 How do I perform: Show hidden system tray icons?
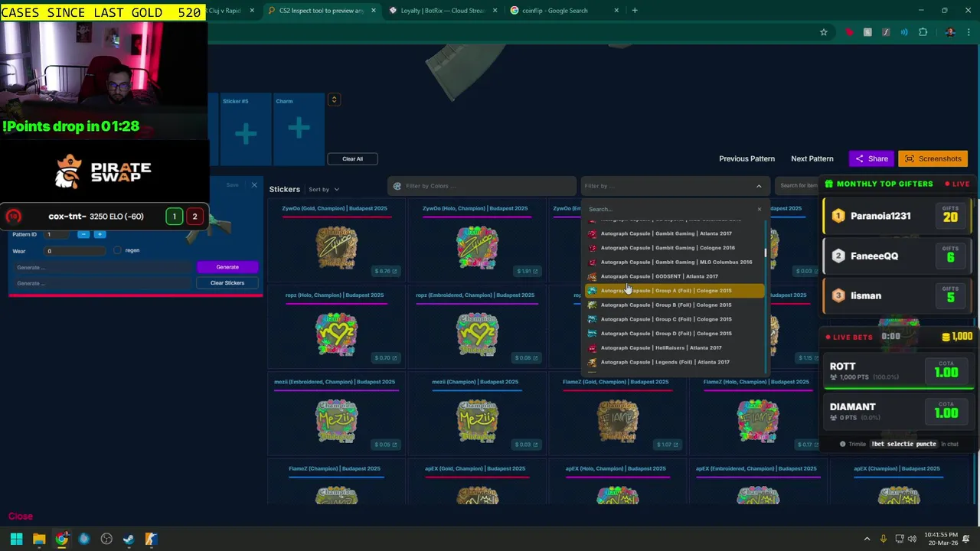(x=867, y=540)
